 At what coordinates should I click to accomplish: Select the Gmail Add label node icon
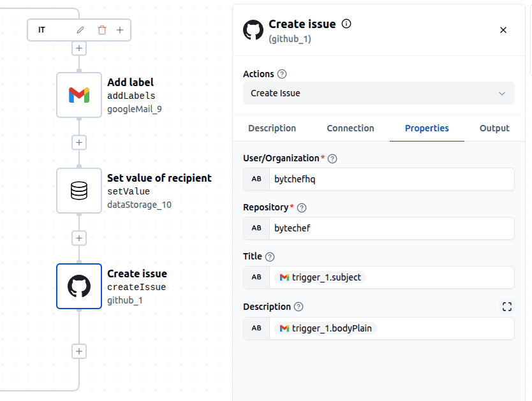pyautogui.click(x=79, y=95)
